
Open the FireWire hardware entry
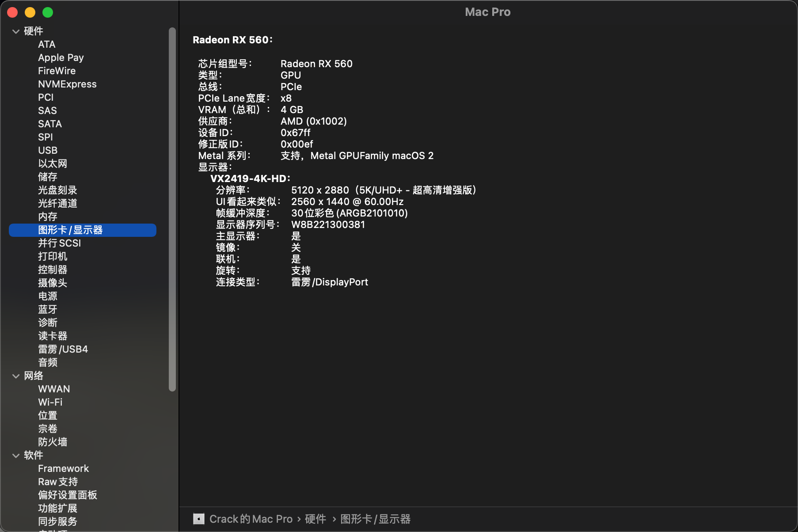(x=57, y=71)
